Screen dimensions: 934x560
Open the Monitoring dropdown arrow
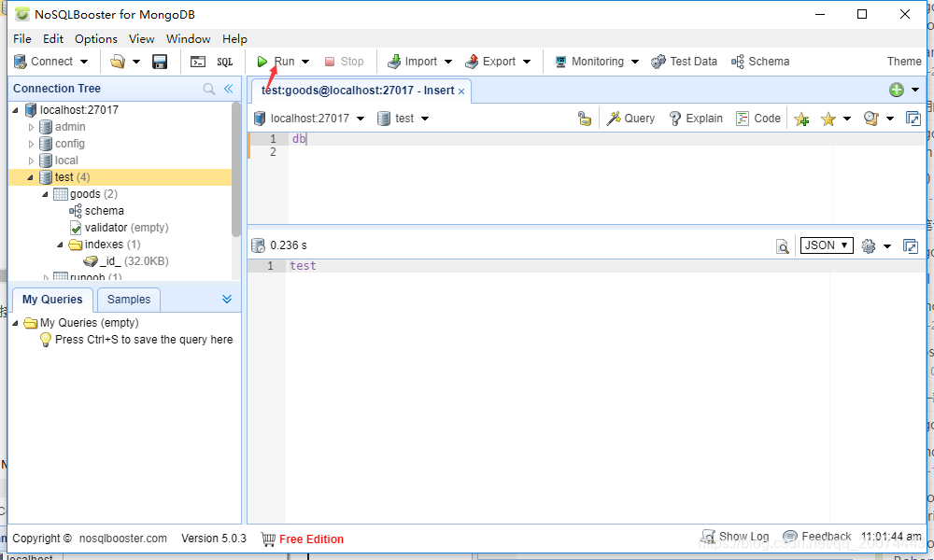tap(635, 62)
